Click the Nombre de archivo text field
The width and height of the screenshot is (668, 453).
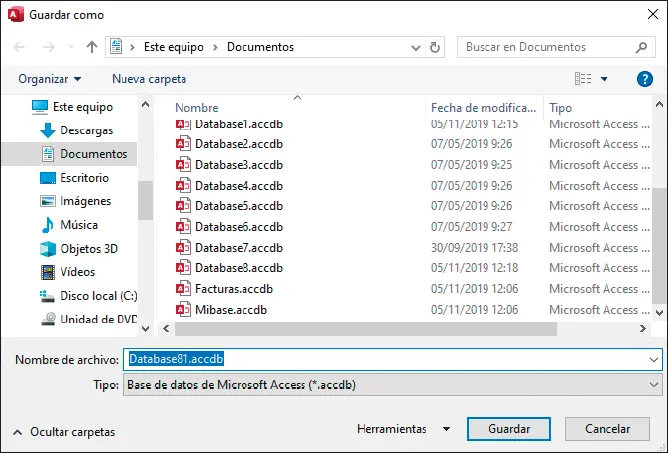(x=390, y=359)
